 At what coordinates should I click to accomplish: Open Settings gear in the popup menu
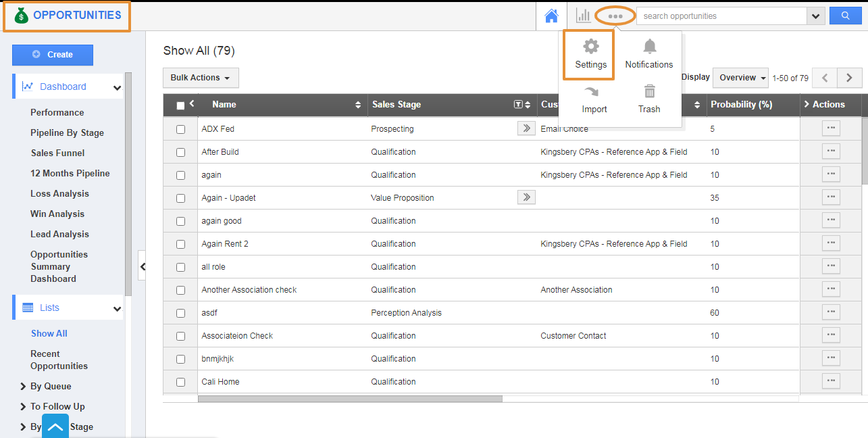click(x=590, y=47)
